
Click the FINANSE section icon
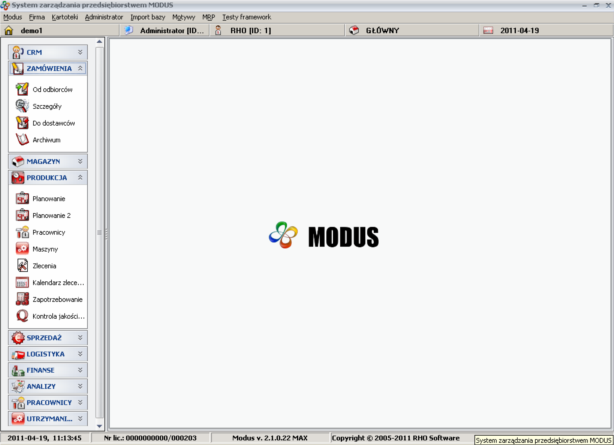point(18,370)
